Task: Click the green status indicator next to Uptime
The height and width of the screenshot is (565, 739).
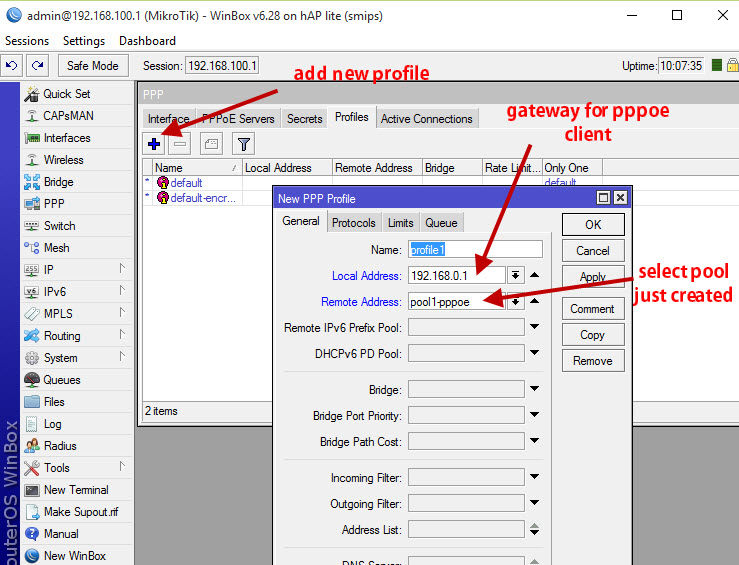Action: click(x=717, y=65)
